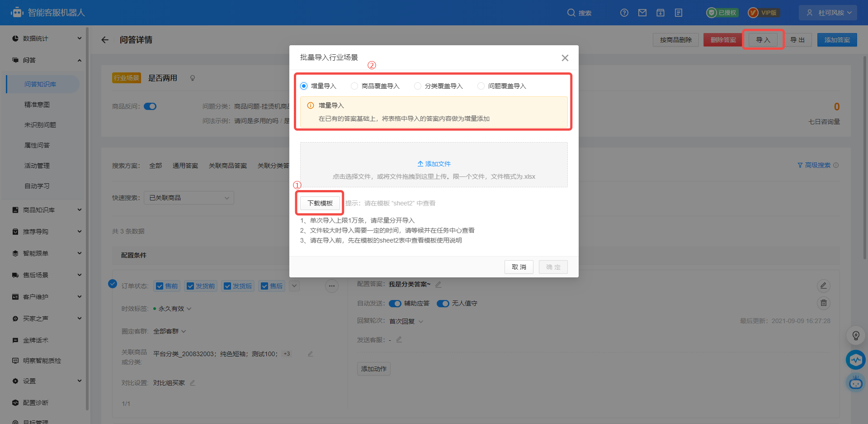Screen dimensions: 868x424
Task: Edit 发送客服 with pencil icon
Action: coord(399,339)
